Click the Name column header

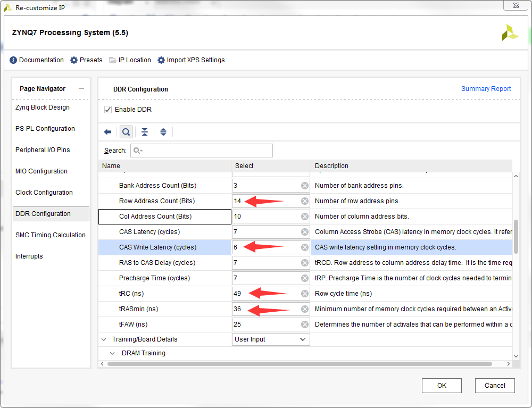pos(165,166)
